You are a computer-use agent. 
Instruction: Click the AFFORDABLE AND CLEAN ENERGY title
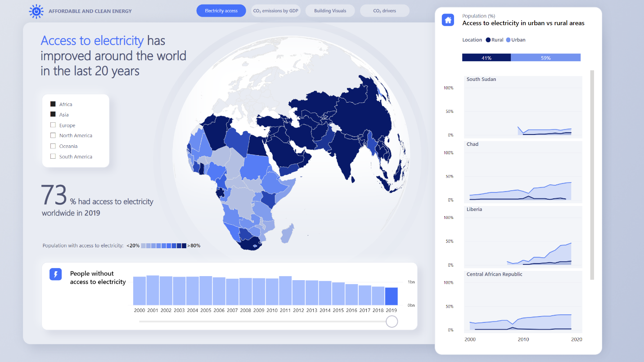point(90,11)
